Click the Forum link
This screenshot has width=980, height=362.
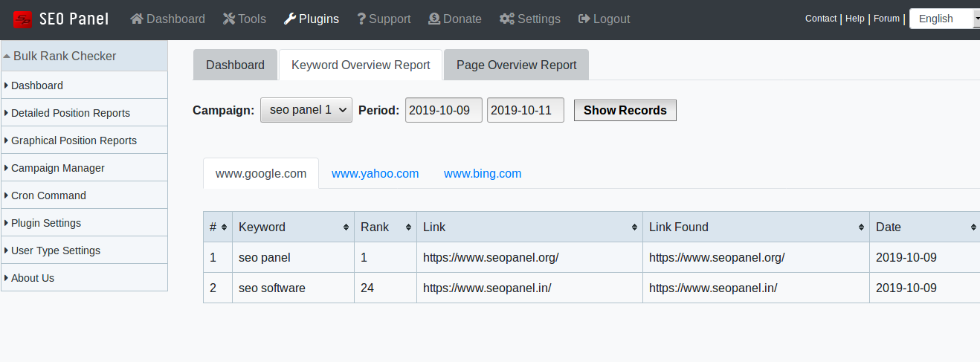tap(886, 19)
